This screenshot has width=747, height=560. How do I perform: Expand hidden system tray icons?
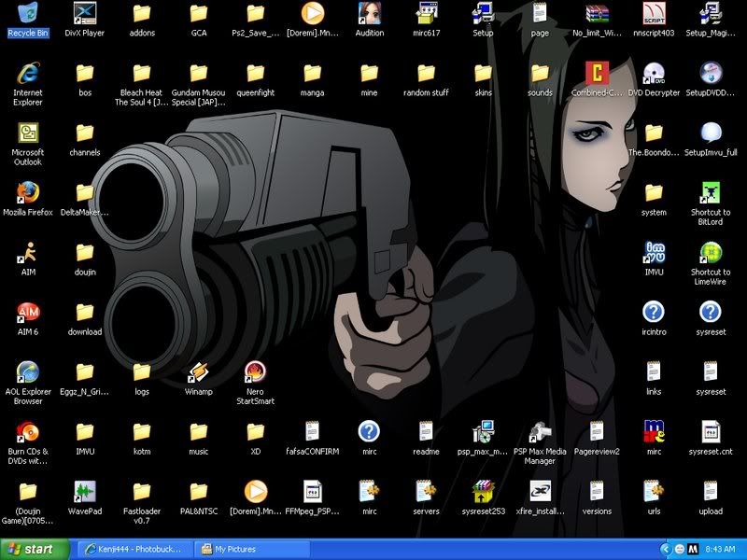tap(666, 549)
